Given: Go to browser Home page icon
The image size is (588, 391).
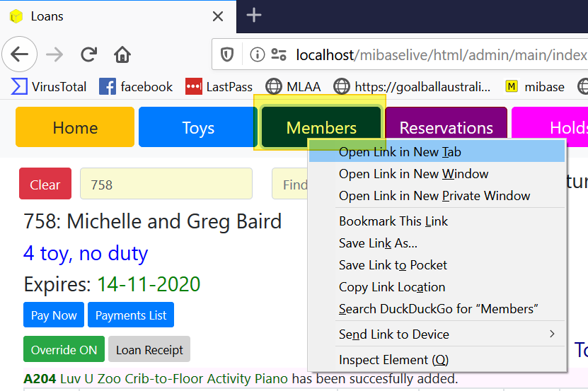Looking at the screenshot, I should point(122,54).
